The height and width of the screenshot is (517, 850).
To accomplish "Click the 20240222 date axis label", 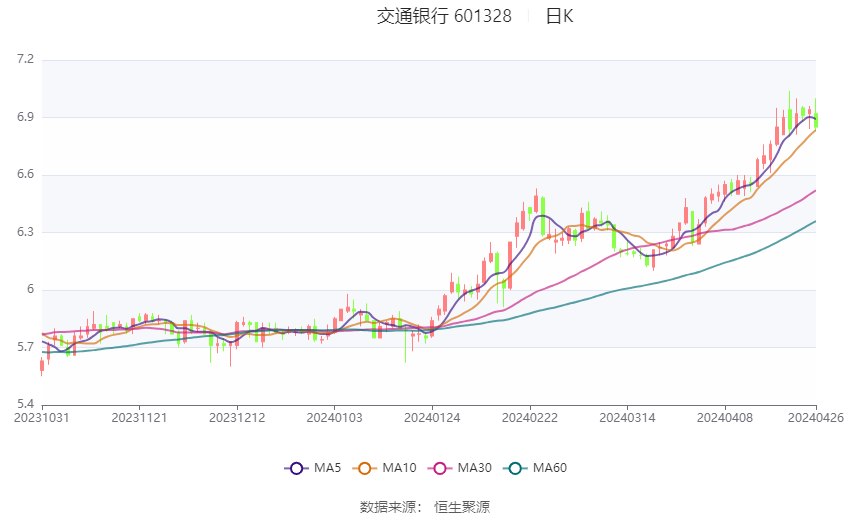I will click(x=530, y=418).
